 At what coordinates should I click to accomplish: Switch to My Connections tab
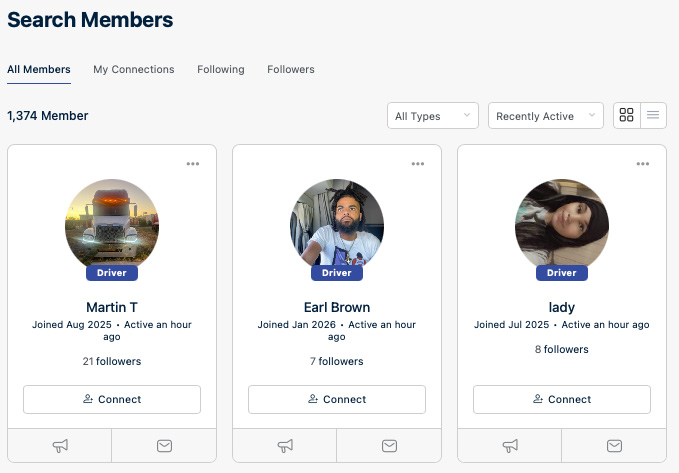134,69
